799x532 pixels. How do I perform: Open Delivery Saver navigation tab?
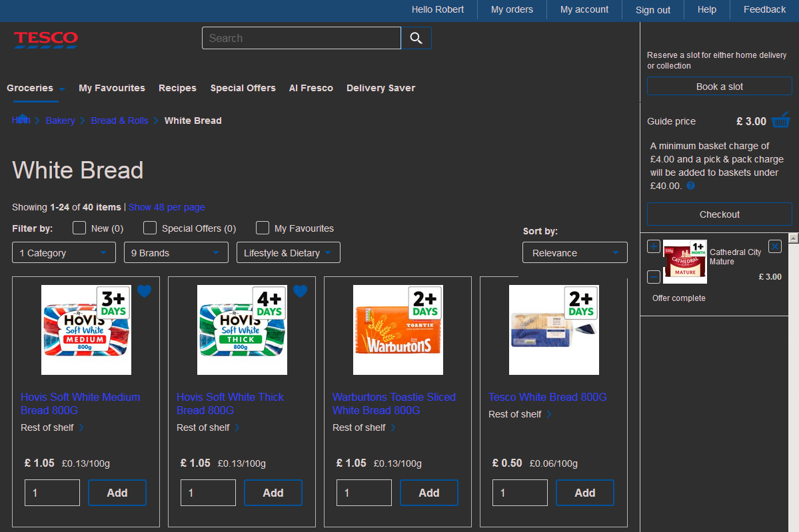point(381,88)
